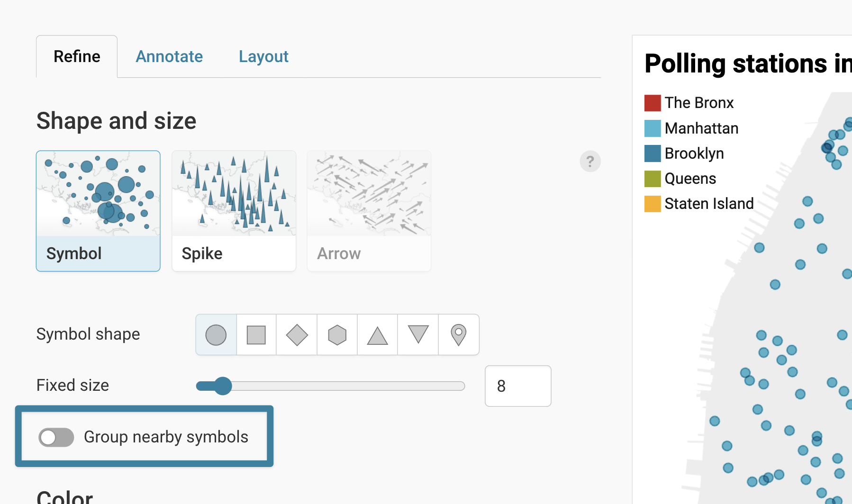This screenshot has height=504, width=852.
Task: Select the map pin marker shape
Action: [459, 335]
